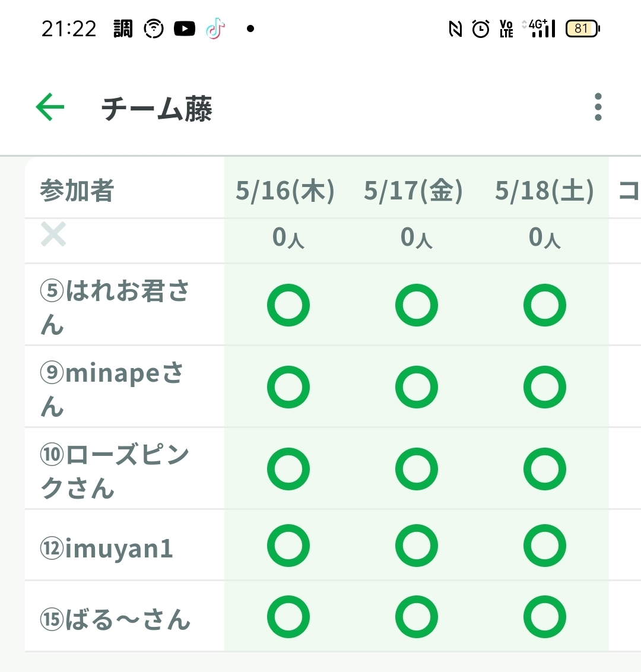
Task: Select the 5/17(金) date column header
Action: coord(414,191)
